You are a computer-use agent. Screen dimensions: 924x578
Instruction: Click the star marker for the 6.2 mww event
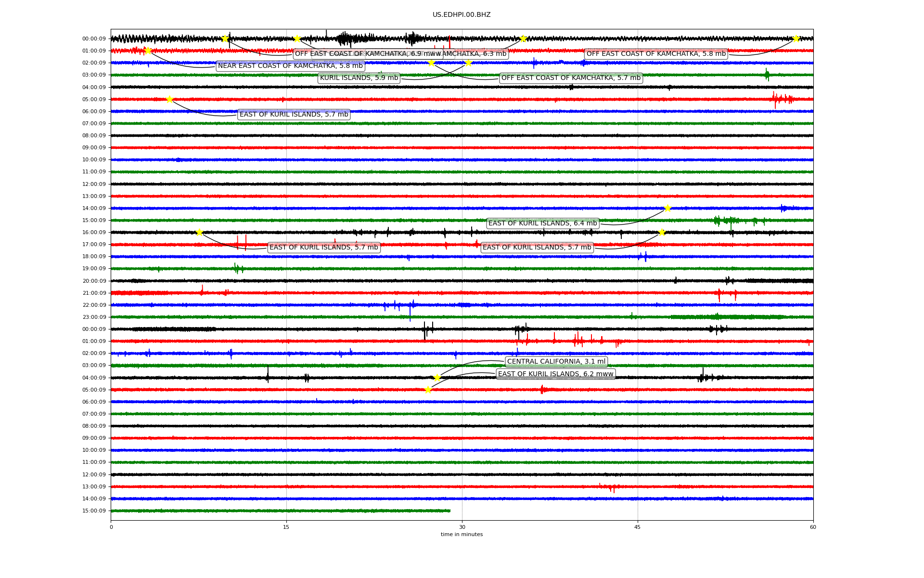point(428,390)
